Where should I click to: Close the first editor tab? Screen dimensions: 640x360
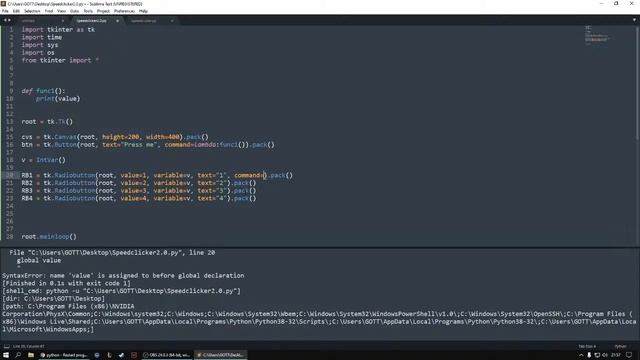62,20
